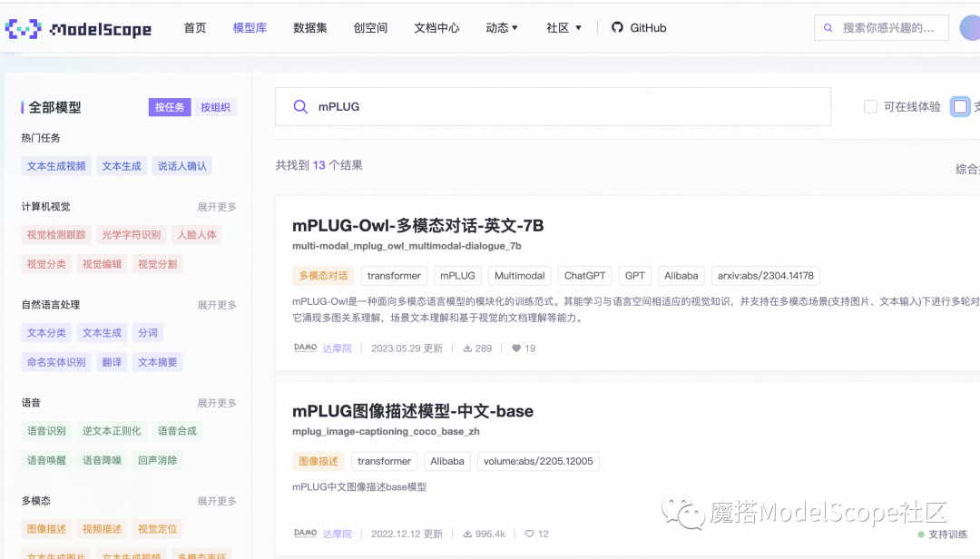Click the search icon inside the mPLUG search box

[x=300, y=107]
